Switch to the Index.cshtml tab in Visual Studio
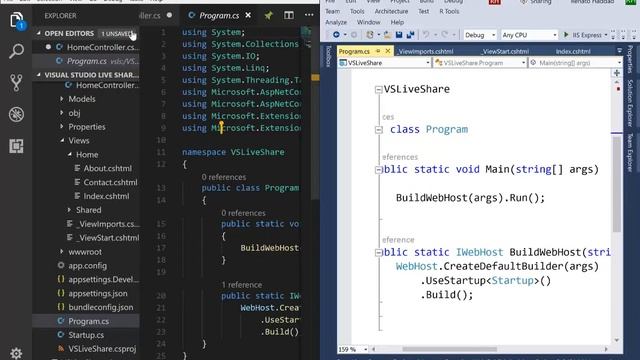This screenshot has width=640, height=360. pos(573,51)
